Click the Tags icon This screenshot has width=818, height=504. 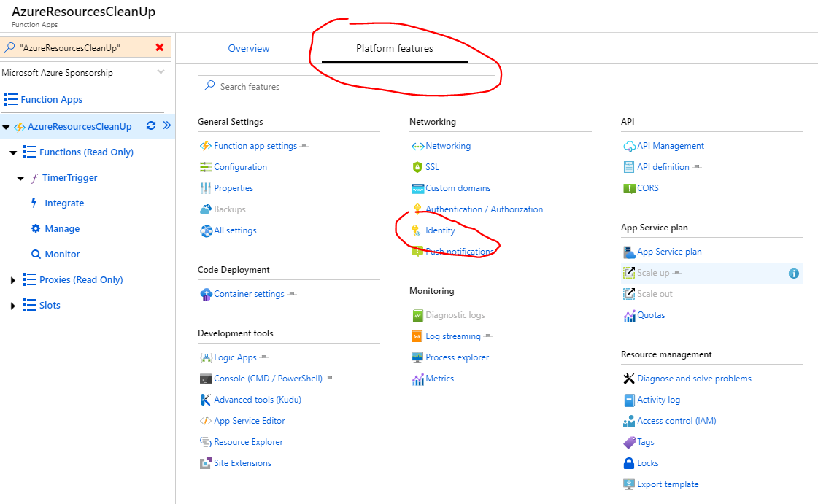coord(629,442)
